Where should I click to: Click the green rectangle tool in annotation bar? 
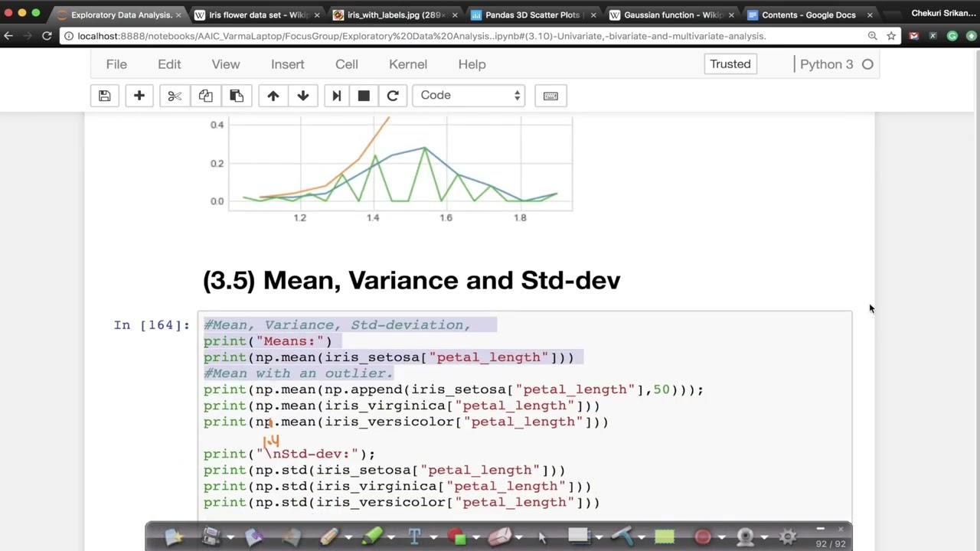tap(665, 537)
